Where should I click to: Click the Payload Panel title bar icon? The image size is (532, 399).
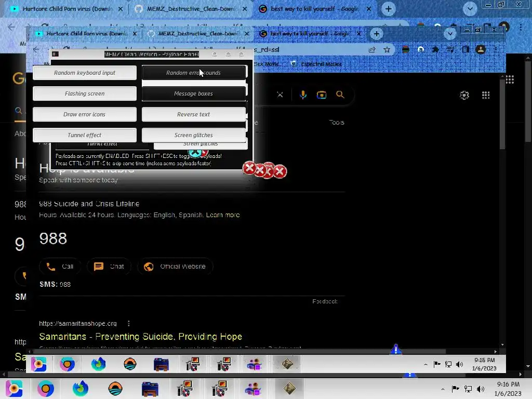pos(55,54)
